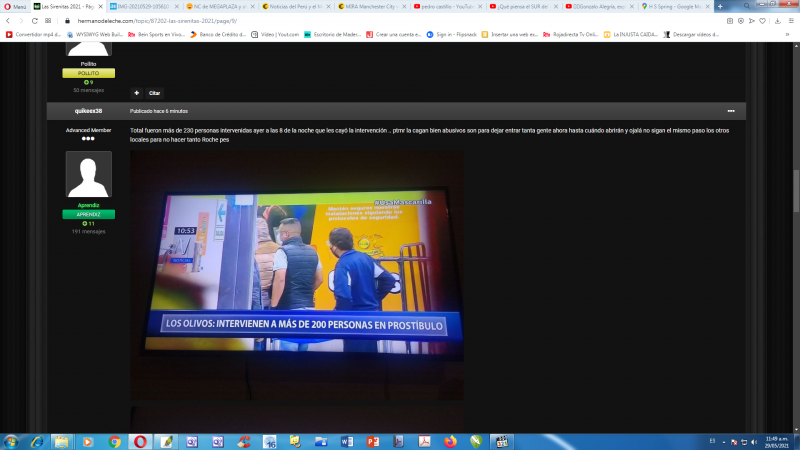Click the Opera Menu button

pos(14,6)
